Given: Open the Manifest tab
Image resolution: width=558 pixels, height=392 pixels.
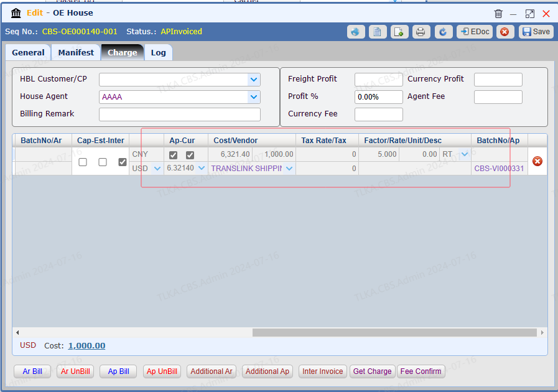Looking at the screenshot, I should [76, 53].
